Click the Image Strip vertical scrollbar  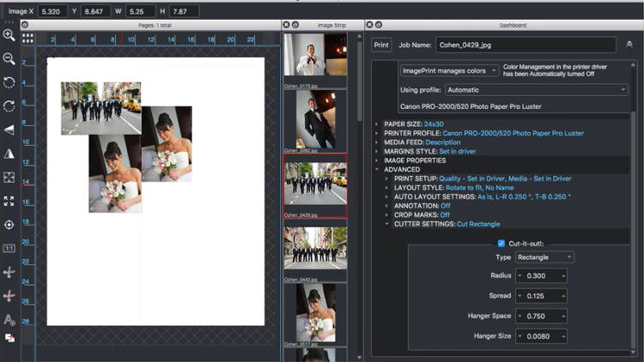point(360,82)
